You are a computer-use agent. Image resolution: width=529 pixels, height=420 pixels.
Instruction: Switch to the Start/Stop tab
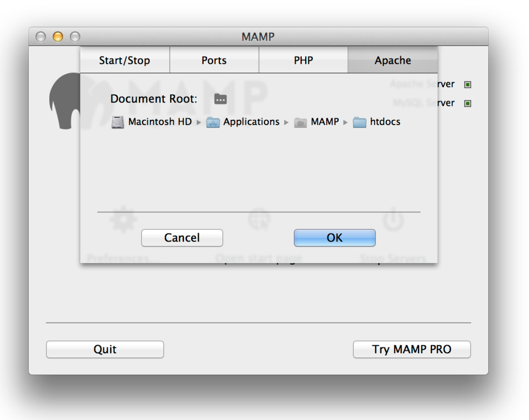pyautogui.click(x=125, y=60)
